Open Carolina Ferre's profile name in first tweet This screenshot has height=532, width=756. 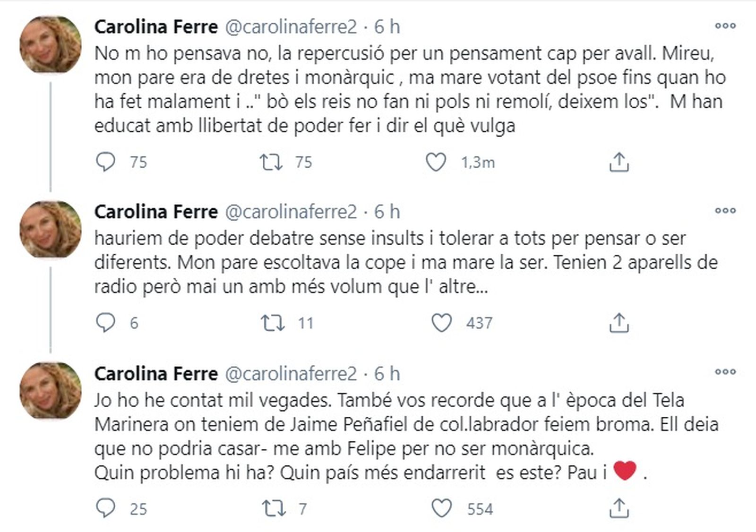[x=156, y=27]
